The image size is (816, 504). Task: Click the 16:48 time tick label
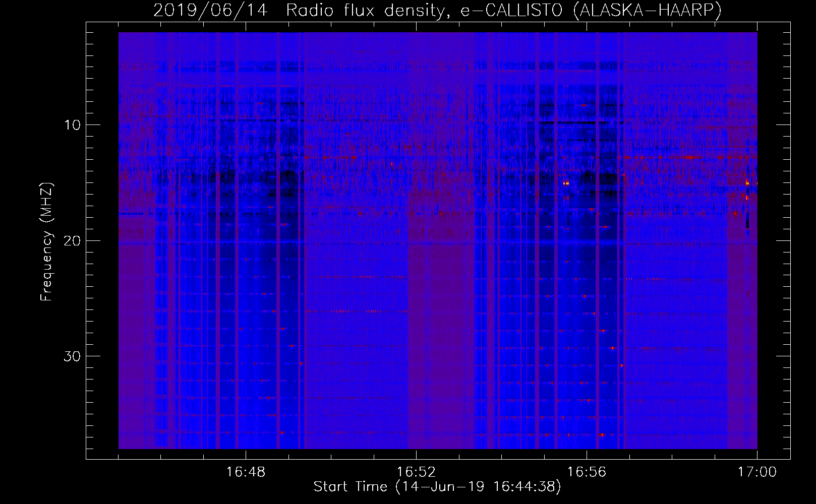(x=246, y=472)
